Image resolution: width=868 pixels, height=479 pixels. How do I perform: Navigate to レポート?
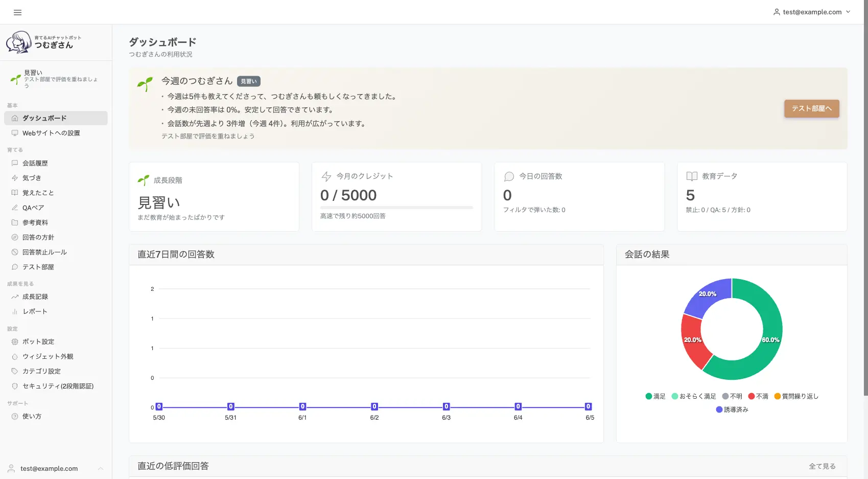pos(56,311)
